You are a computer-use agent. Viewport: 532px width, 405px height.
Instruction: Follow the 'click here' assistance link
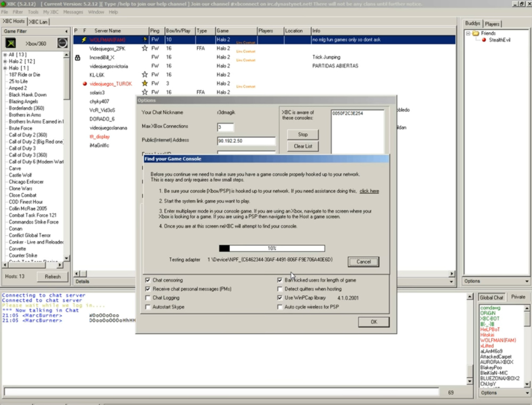pyautogui.click(x=369, y=191)
